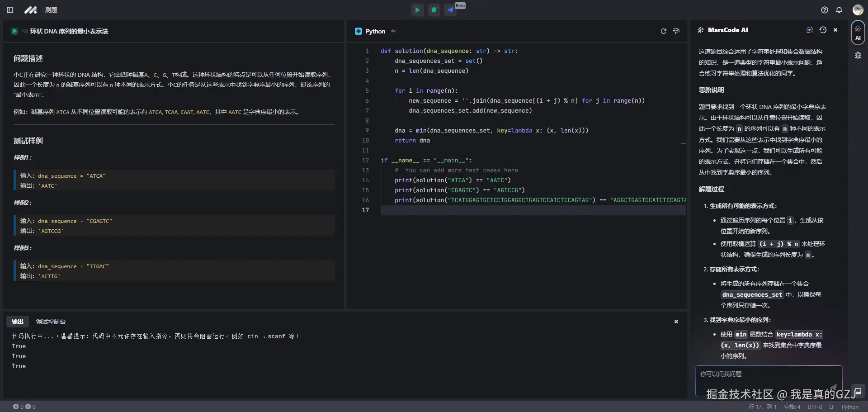Click the blue paper plane Beta submit icon
Viewport: 868px width, 412px height.
(450, 10)
